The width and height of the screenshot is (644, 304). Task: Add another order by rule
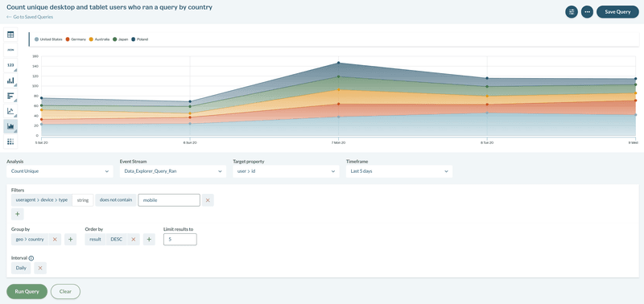149,239
